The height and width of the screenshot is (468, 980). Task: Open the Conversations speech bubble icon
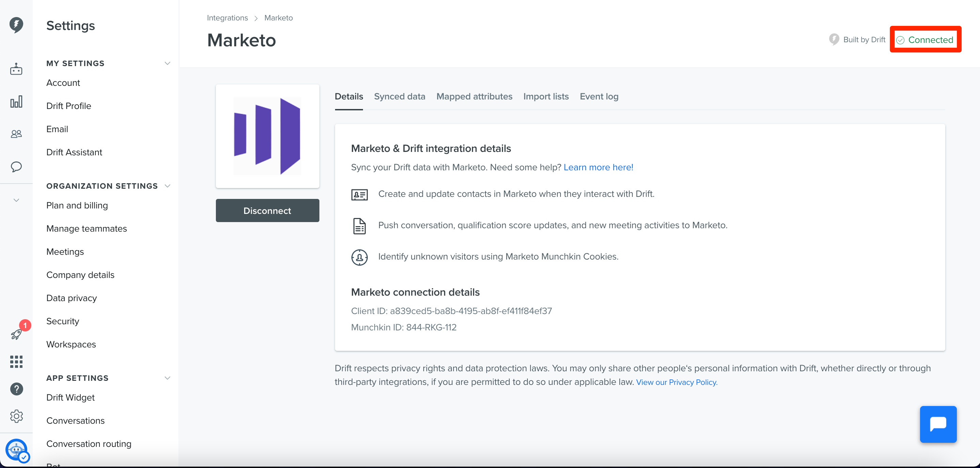pos(16,167)
